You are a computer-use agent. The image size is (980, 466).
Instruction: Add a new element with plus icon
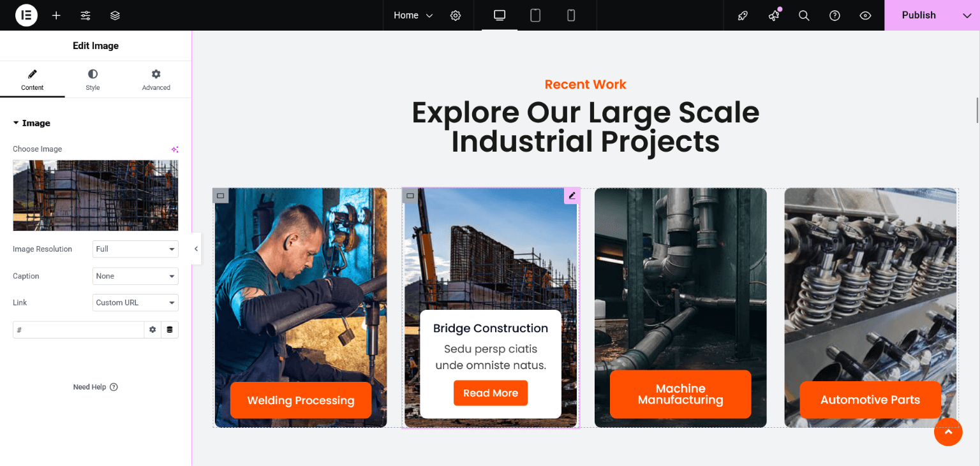(x=56, y=15)
